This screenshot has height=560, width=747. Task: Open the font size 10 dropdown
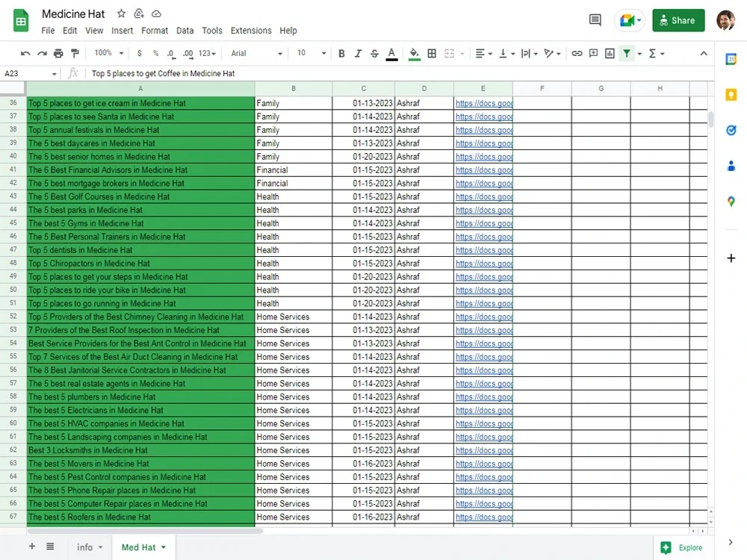point(311,53)
